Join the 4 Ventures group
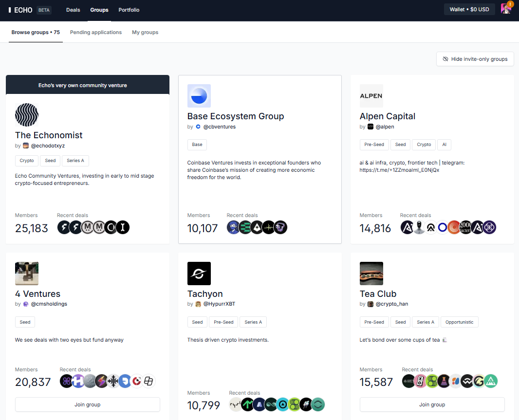The image size is (519, 420). tap(87, 404)
